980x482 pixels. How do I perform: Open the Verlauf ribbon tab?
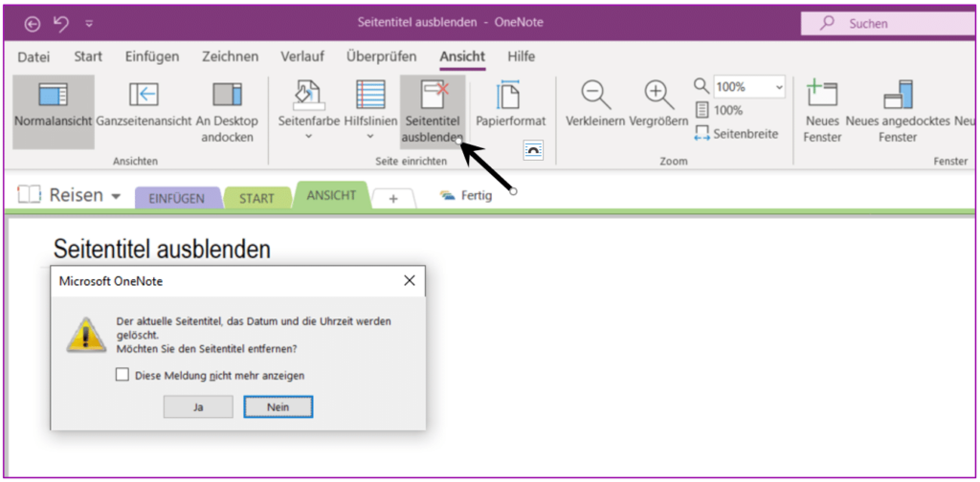(x=302, y=56)
